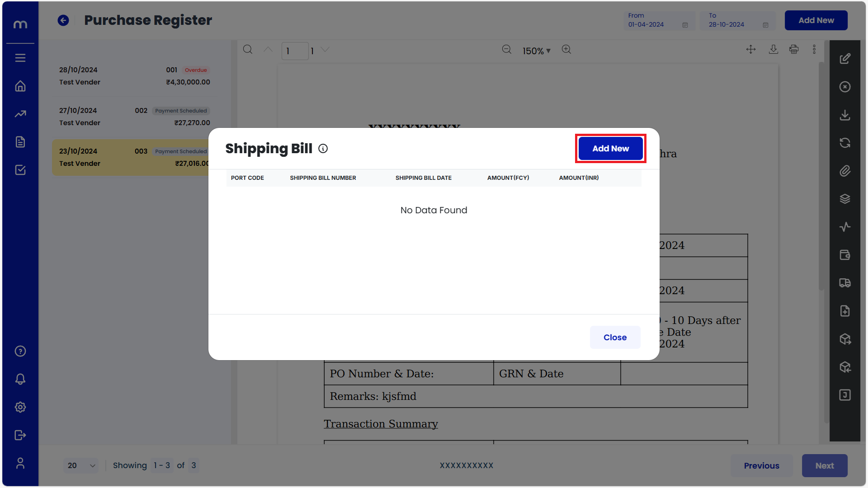Click the journal J icon in right panel
Screen dimensions: 868x488
pyautogui.click(x=845, y=395)
